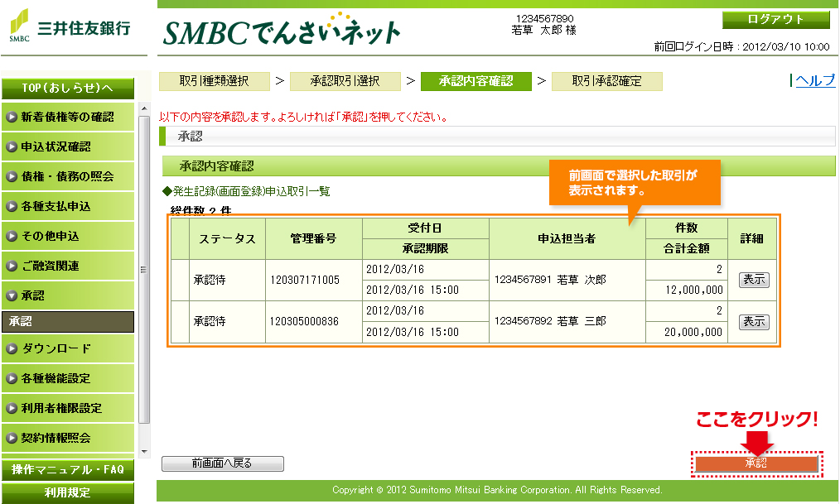Click applicant 1234567891 若草 次郎
The height and width of the screenshot is (504, 840).
pyautogui.click(x=550, y=280)
